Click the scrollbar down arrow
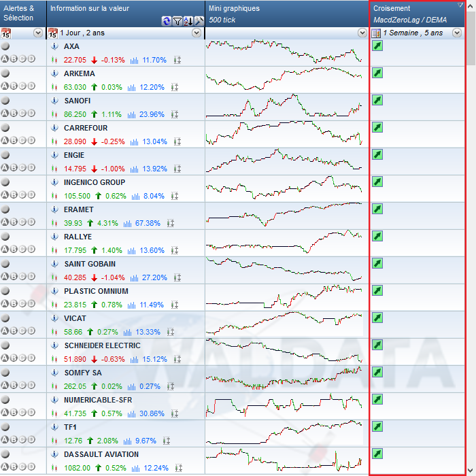 point(471,471)
